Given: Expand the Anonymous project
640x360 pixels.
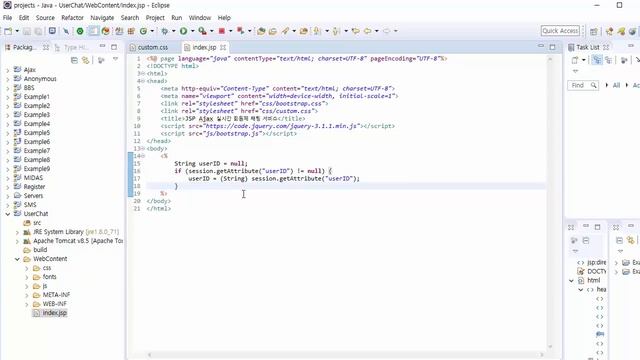Looking at the screenshot, I should pos(7,79).
